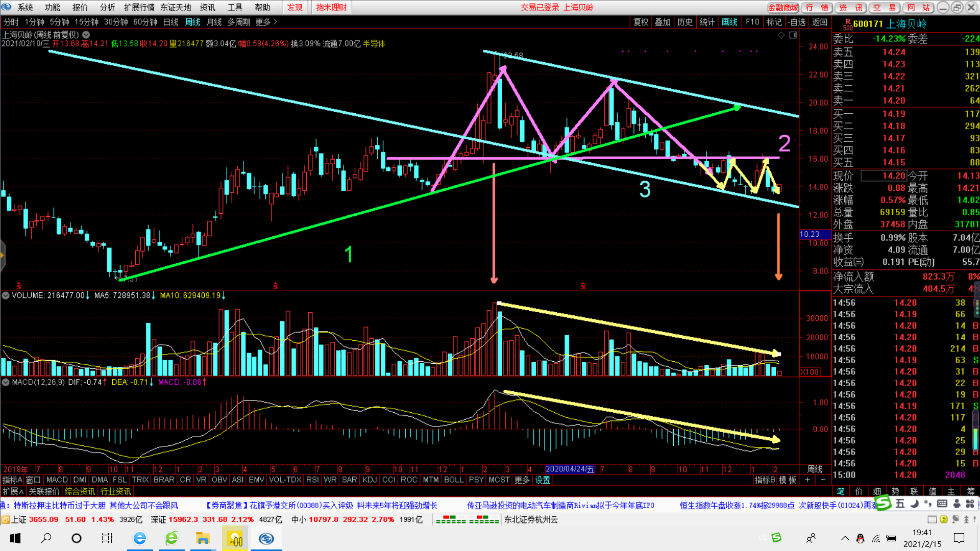
Task: Select the KDJ indicator
Action: (369, 480)
